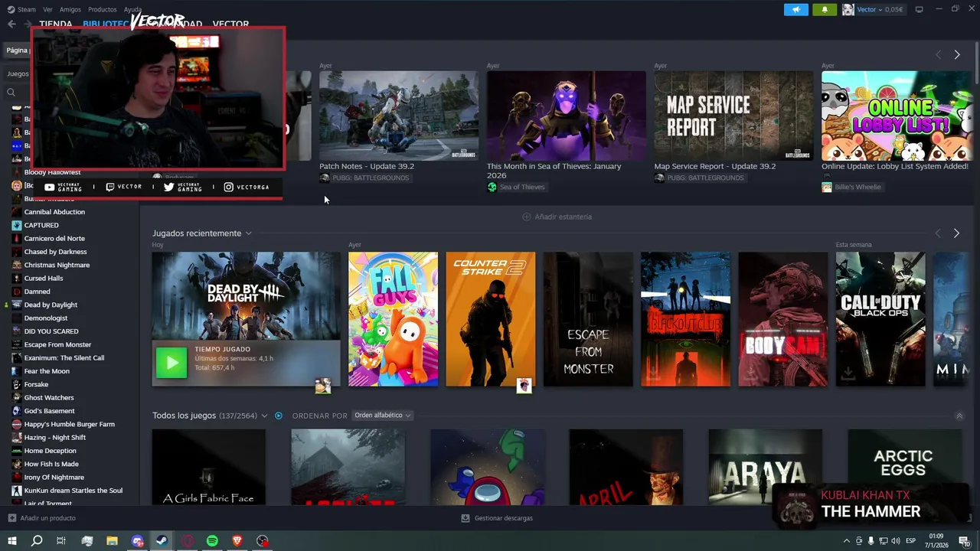980x551 pixels.
Task: Click the friend avatar on Counter-Strike 2 cover
Action: point(524,386)
